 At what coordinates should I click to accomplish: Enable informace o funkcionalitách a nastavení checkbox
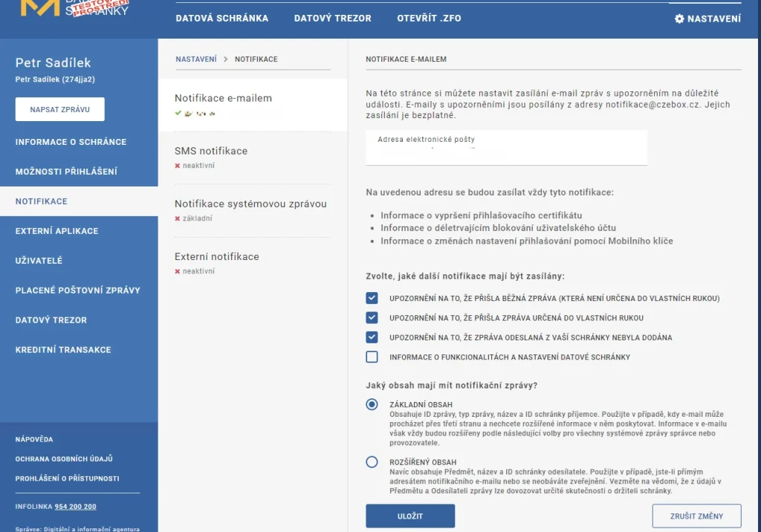coord(372,357)
